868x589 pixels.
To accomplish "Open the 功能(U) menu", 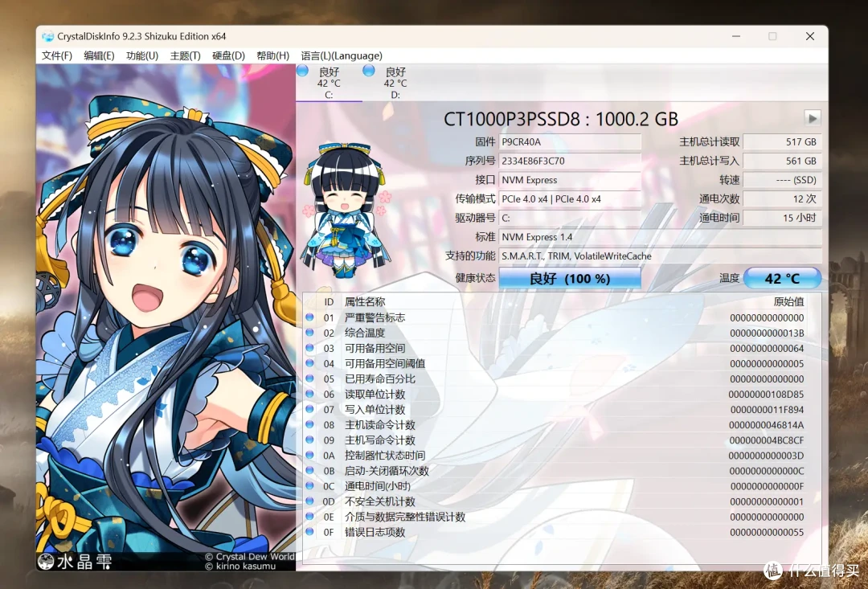I will click(141, 55).
